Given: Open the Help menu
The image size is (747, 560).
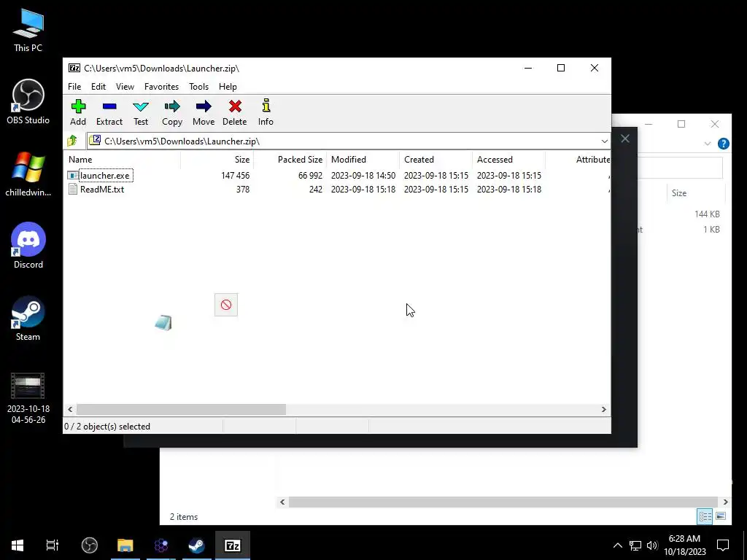Looking at the screenshot, I should 228,87.
